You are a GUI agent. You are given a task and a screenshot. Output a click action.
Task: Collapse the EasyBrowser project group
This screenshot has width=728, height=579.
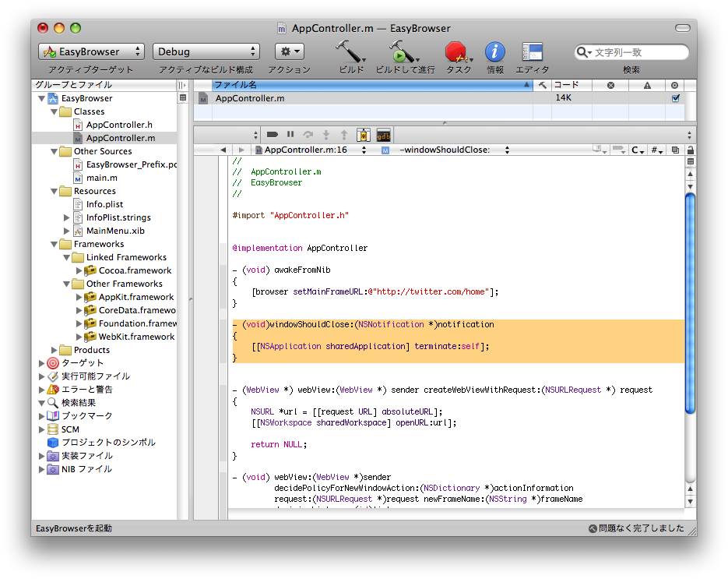pyautogui.click(x=41, y=98)
